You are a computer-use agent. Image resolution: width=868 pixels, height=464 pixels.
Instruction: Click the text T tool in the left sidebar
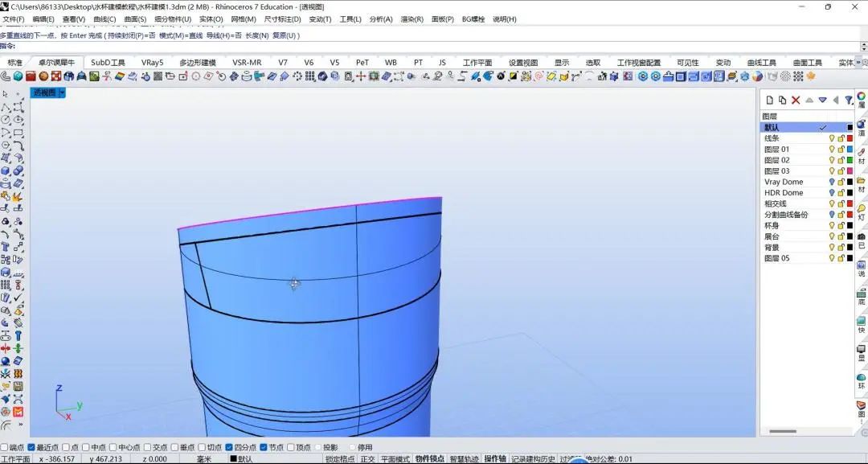tap(6, 247)
